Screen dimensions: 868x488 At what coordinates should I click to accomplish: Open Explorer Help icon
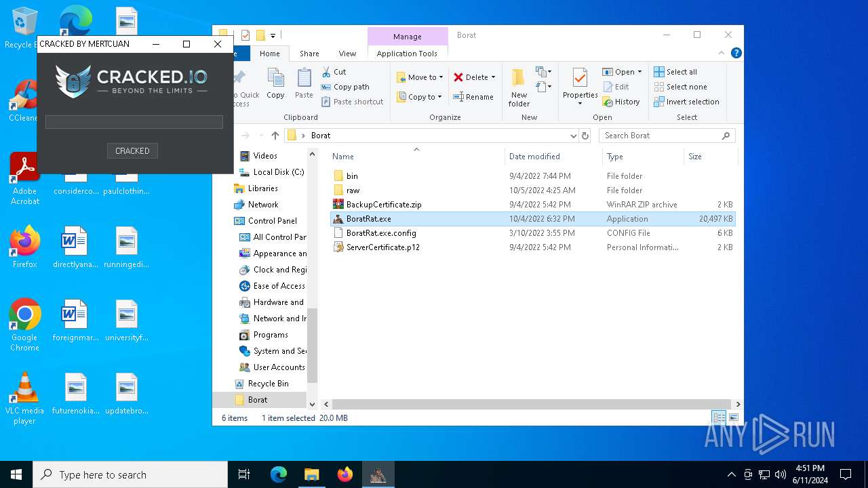736,53
